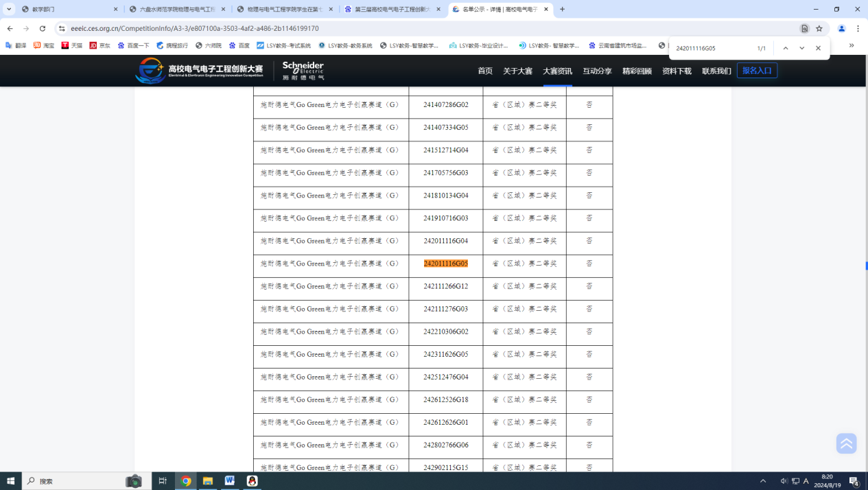Reload the current page
This screenshot has width=868, height=490.
coord(43,29)
